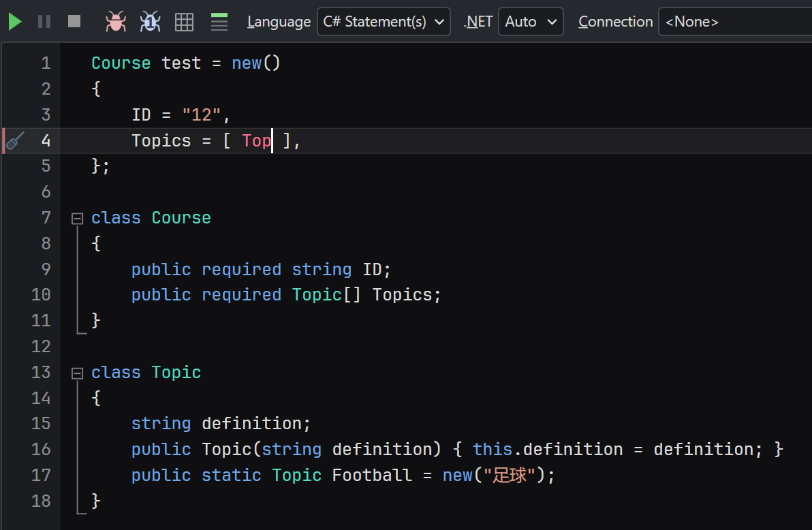The image size is (812, 530).
Task: Stop execution with the stop square
Action: point(74,21)
